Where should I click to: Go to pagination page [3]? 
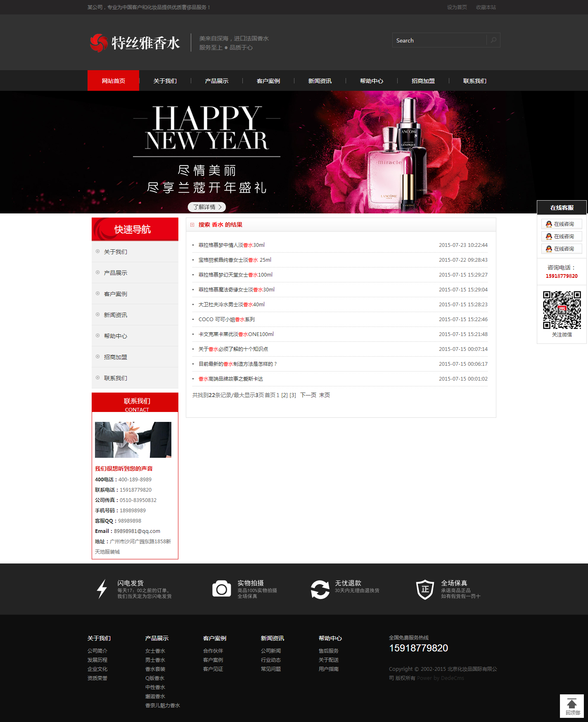point(293,395)
